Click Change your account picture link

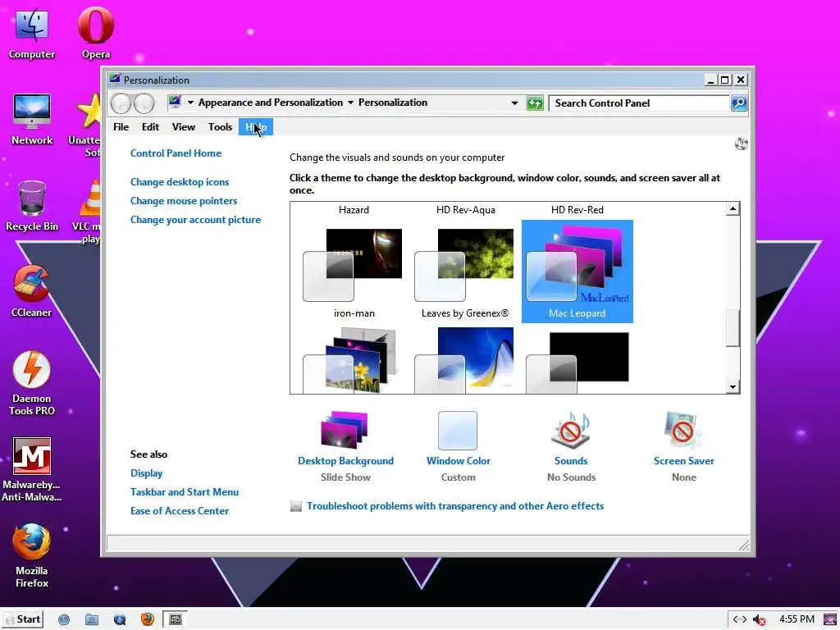(195, 220)
